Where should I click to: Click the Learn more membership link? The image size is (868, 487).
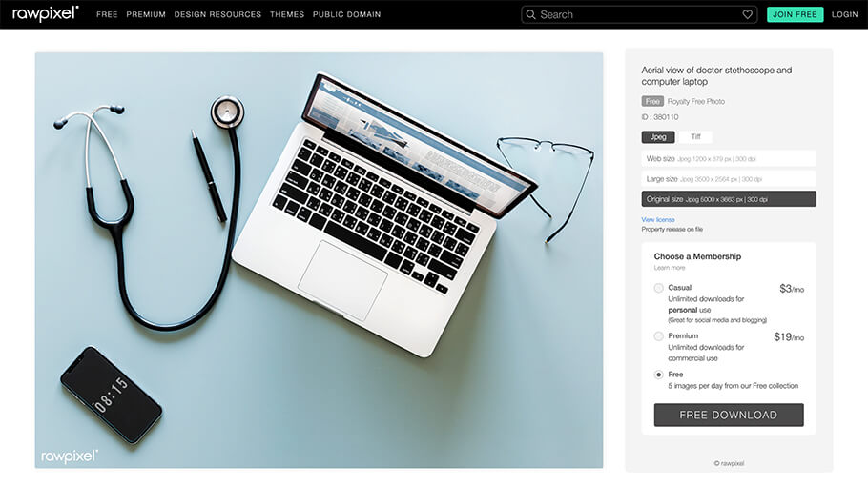coord(670,268)
